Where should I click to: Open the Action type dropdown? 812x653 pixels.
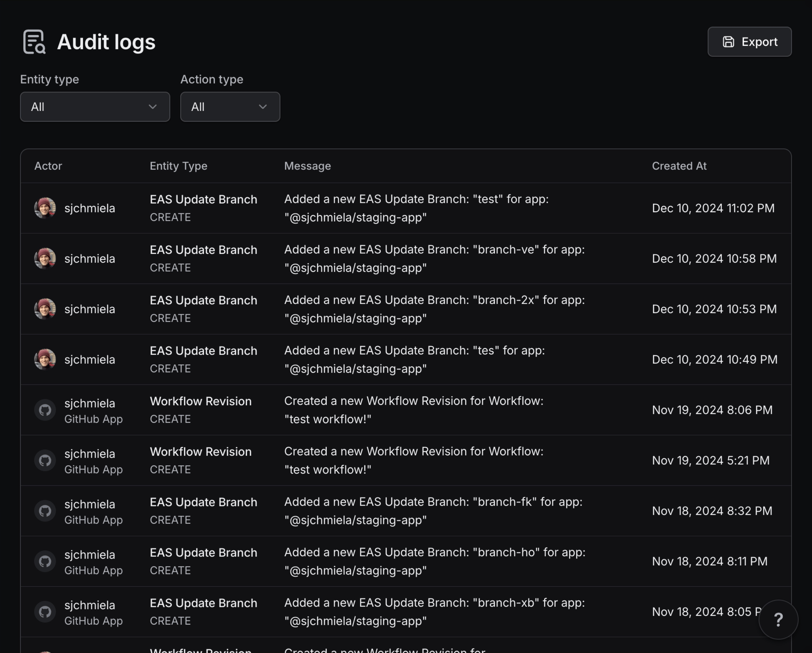click(230, 107)
